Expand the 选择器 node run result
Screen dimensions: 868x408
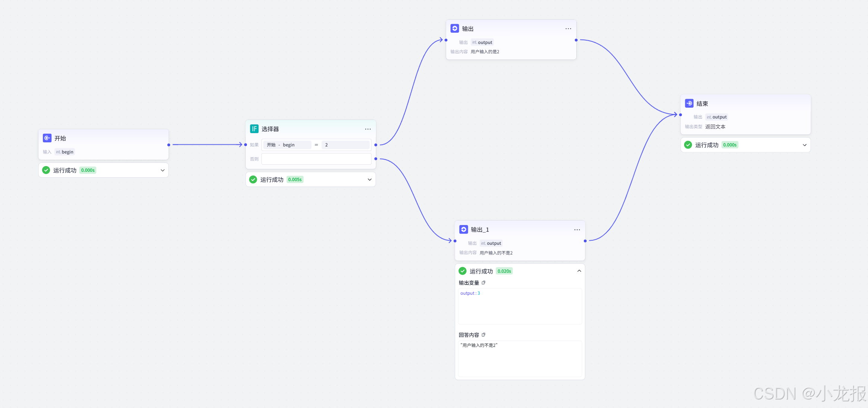370,180
